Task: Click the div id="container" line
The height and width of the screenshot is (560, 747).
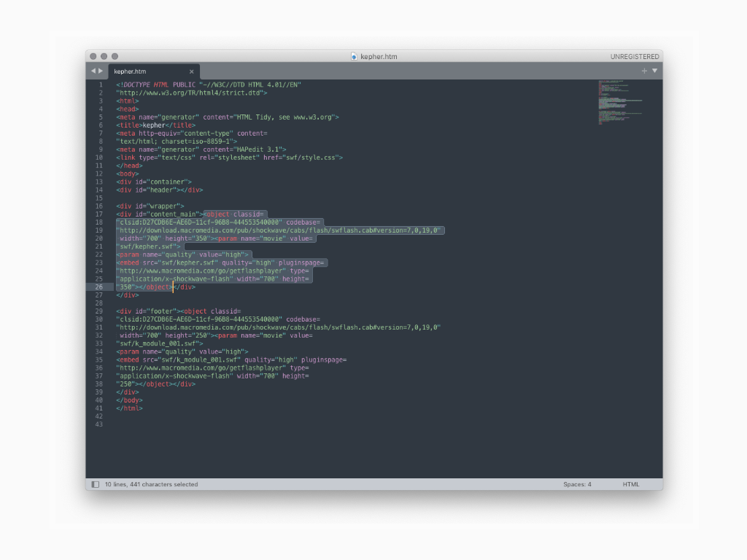Action: coord(153,182)
